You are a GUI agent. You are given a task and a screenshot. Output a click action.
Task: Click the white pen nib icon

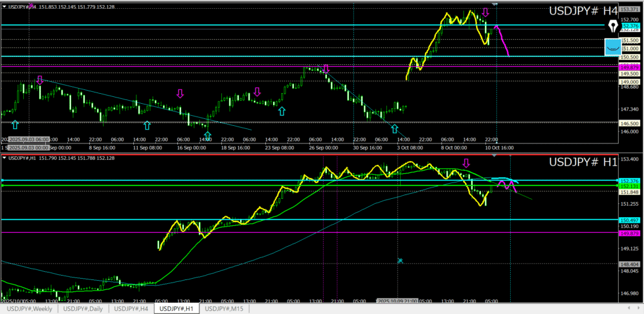click(x=614, y=26)
